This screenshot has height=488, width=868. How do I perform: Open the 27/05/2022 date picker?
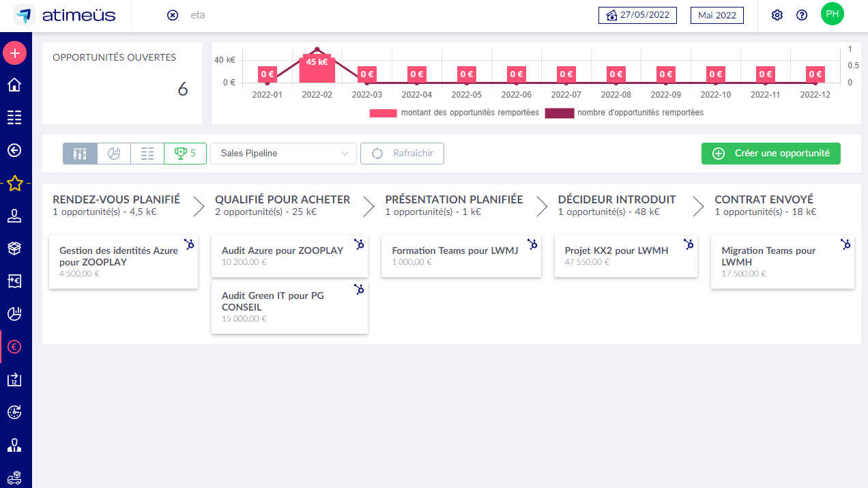(x=637, y=15)
